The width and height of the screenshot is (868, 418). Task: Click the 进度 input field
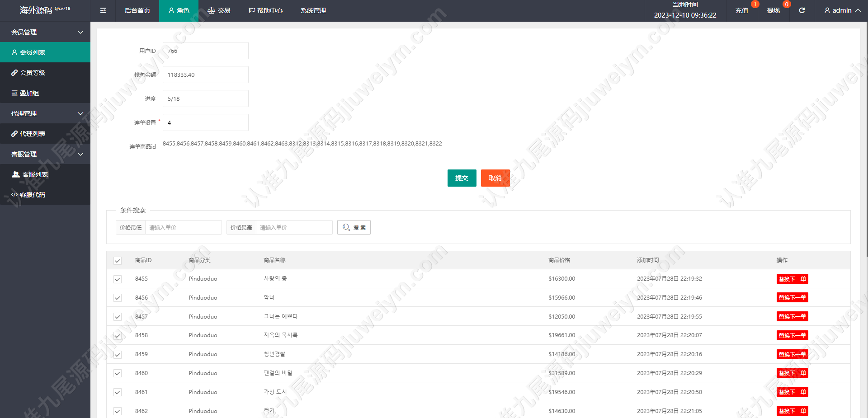[206, 99]
